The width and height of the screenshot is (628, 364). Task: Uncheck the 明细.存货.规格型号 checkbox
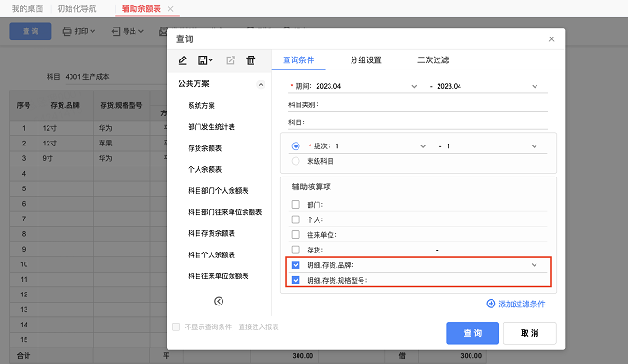point(296,280)
